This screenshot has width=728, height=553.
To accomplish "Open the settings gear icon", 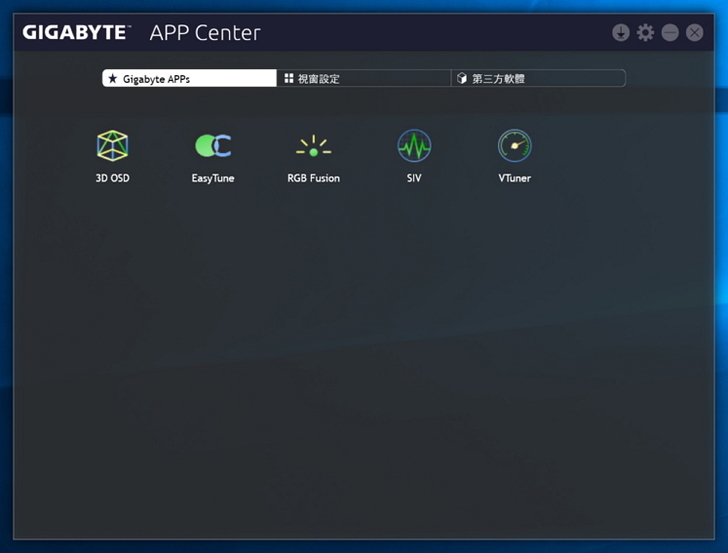I will (645, 33).
